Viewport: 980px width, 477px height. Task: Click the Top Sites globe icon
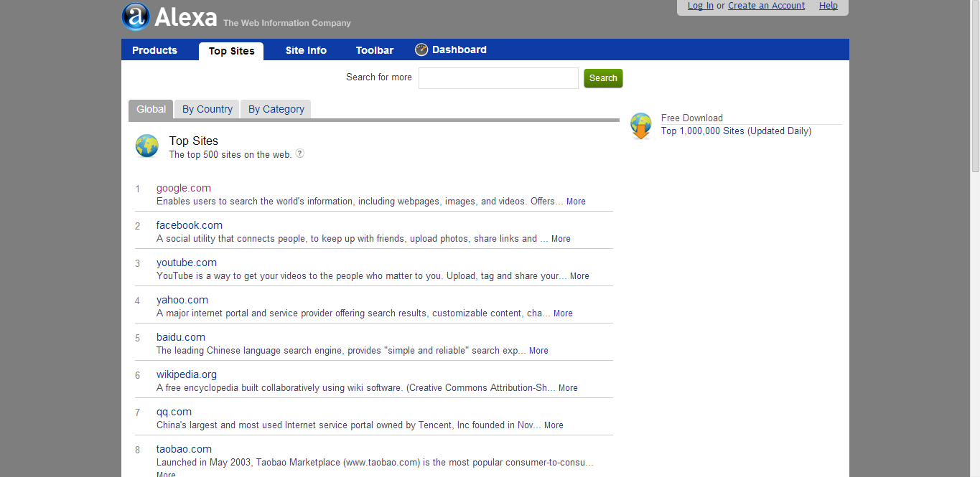click(x=147, y=146)
